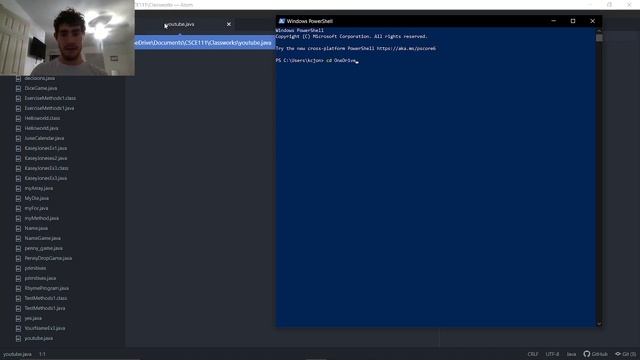Open youtube.java in the tree view
This screenshot has height=360, width=640.
point(38,338)
